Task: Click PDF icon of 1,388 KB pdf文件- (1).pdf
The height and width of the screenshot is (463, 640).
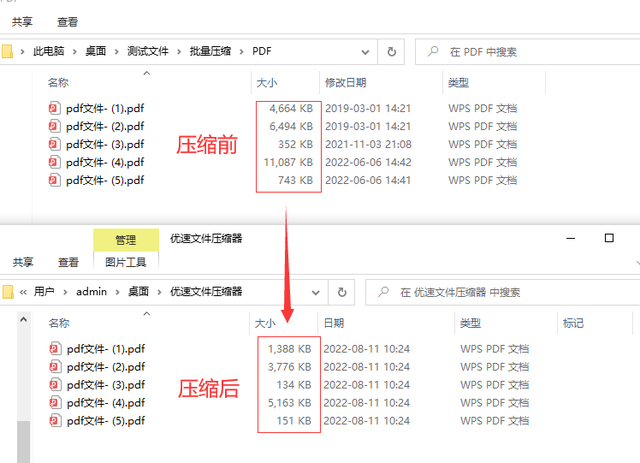Action: tap(55, 349)
